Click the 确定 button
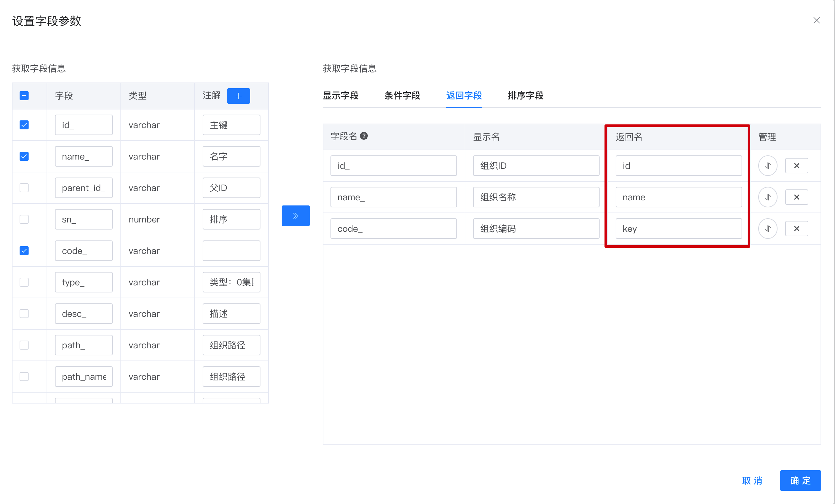 [800, 481]
